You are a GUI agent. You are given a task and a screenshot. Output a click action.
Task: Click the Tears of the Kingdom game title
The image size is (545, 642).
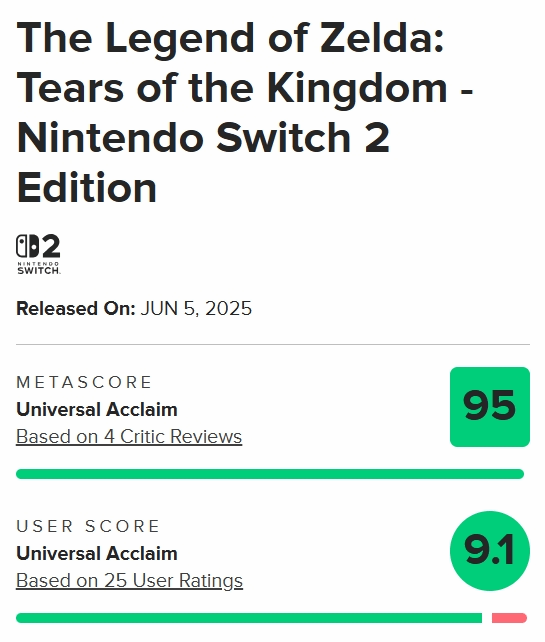(x=245, y=113)
